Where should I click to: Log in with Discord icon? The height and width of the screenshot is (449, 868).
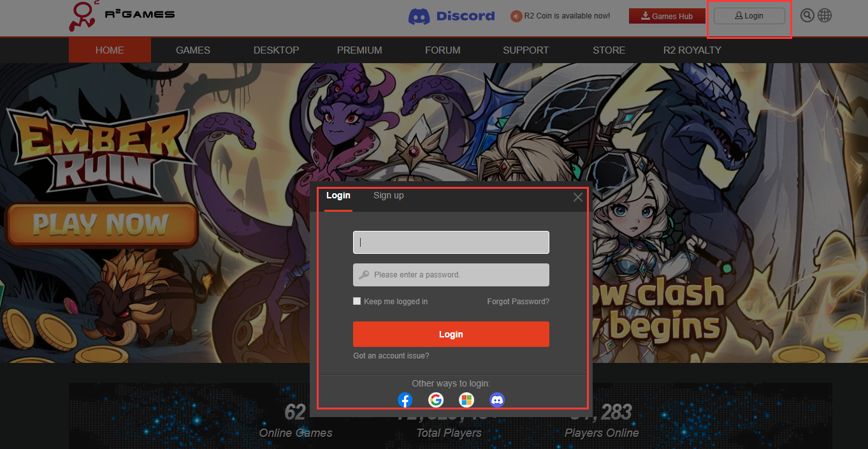click(x=497, y=400)
